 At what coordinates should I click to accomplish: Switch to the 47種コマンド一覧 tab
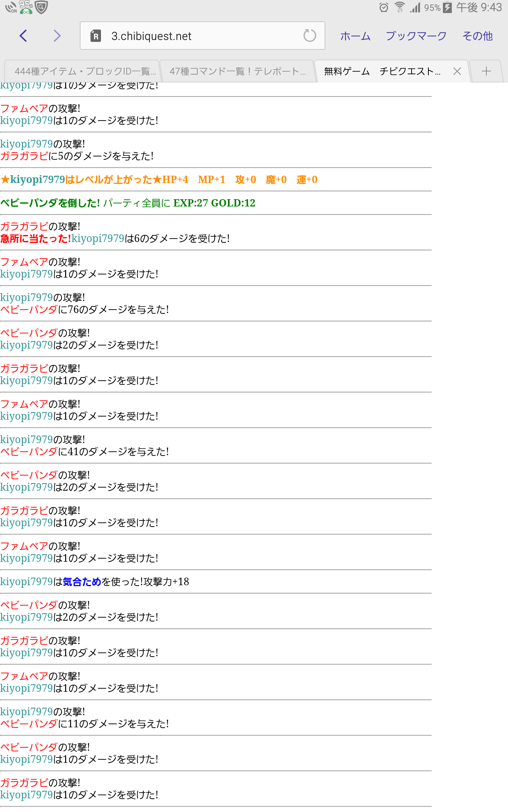pyautogui.click(x=237, y=71)
